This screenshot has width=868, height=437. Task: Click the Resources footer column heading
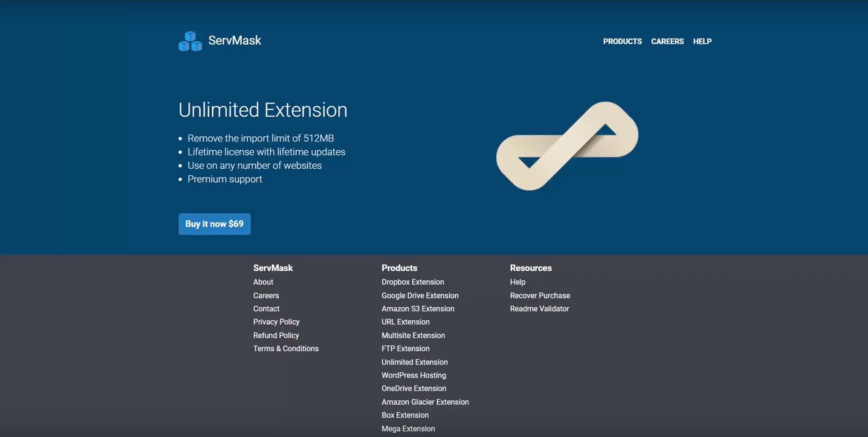pos(531,268)
